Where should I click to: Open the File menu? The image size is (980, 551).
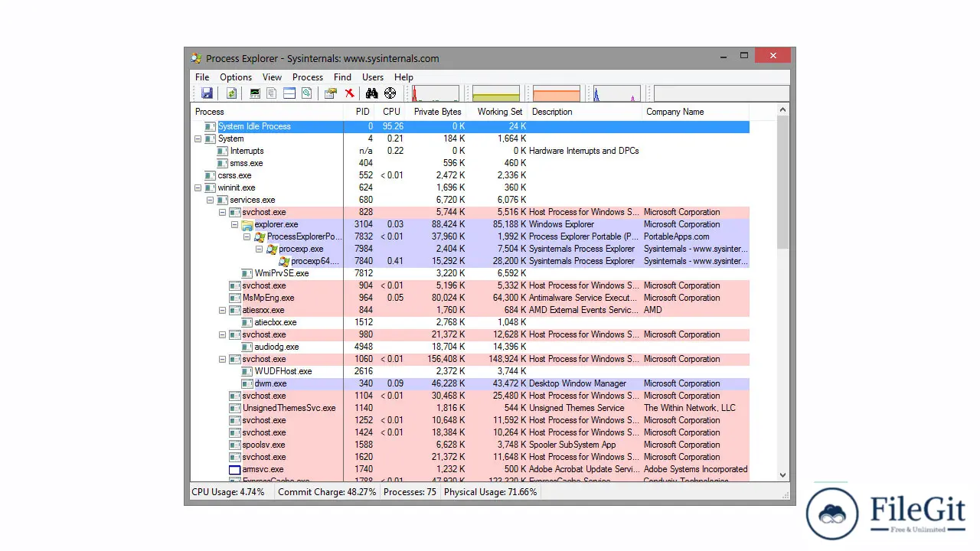[202, 77]
